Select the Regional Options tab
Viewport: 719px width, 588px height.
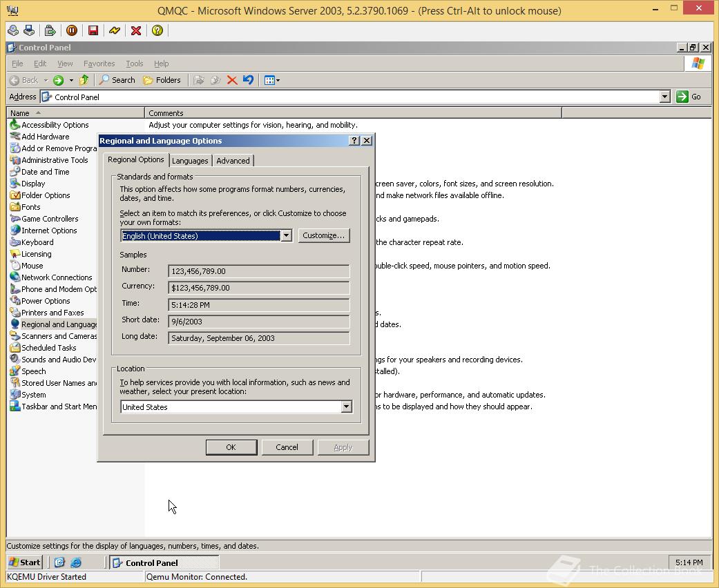tap(136, 159)
